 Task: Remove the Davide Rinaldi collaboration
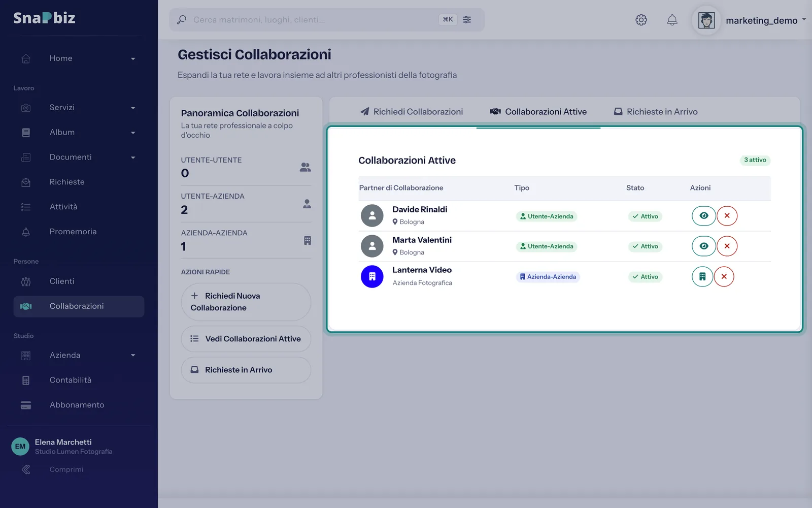click(x=727, y=216)
